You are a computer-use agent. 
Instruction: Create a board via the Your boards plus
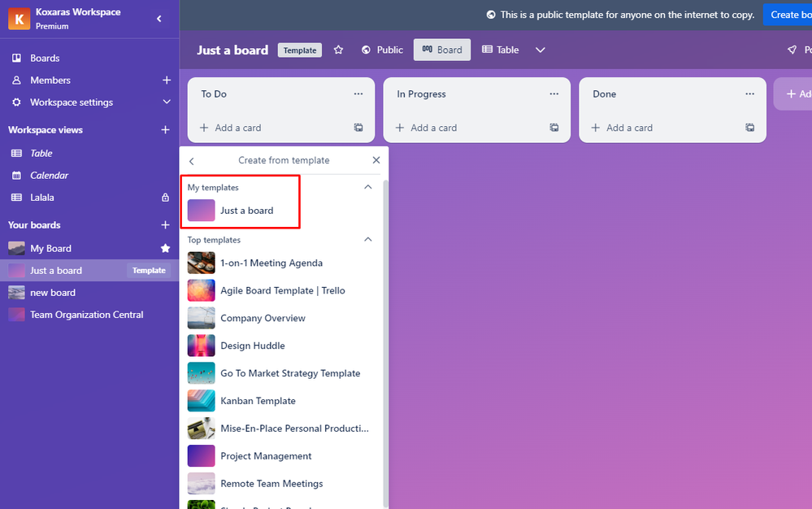pyautogui.click(x=165, y=224)
